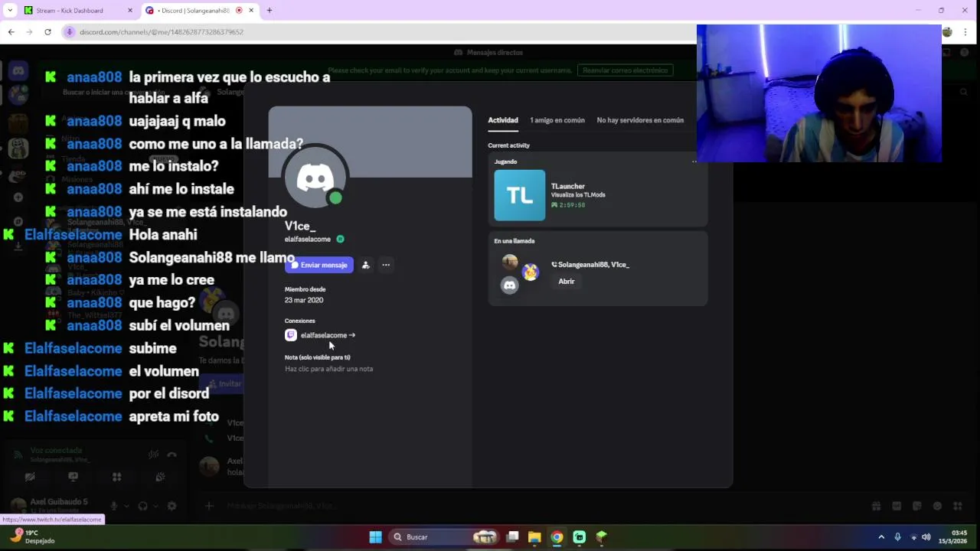The width and height of the screenshot is (980, 551).
Task: Expand microphone input options arrow
Action: point(126,506)
